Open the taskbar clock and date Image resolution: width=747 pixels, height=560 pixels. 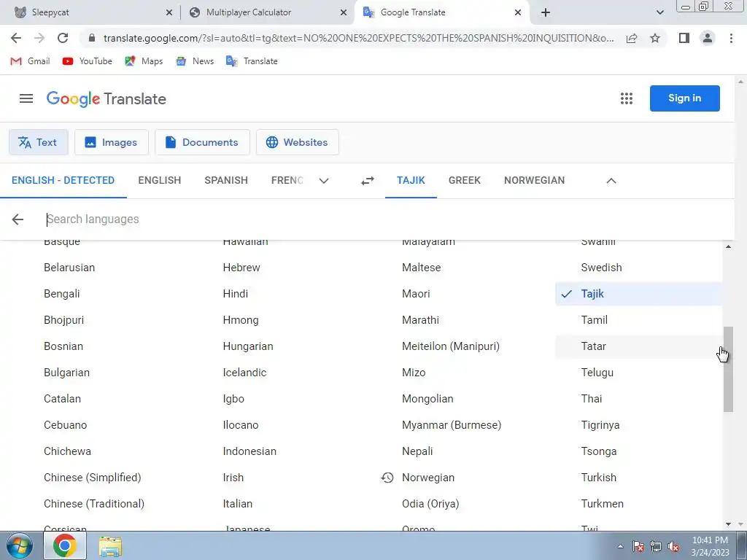click(x=710, y=546)
